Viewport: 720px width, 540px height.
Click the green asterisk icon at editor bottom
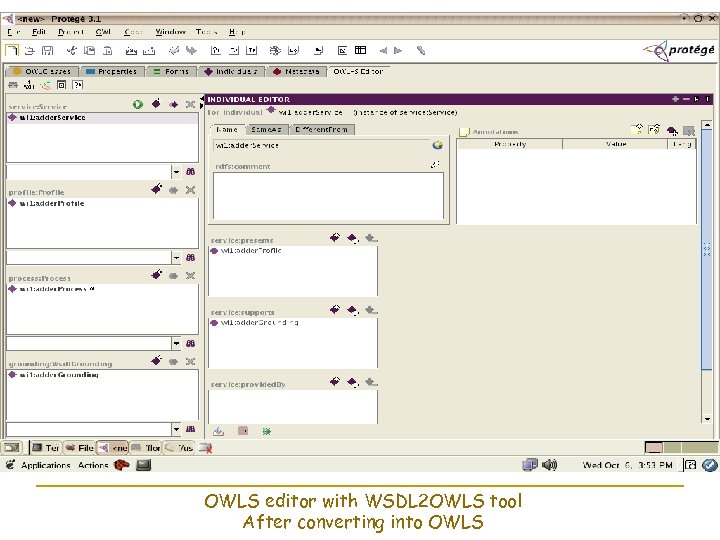point(266,431)
